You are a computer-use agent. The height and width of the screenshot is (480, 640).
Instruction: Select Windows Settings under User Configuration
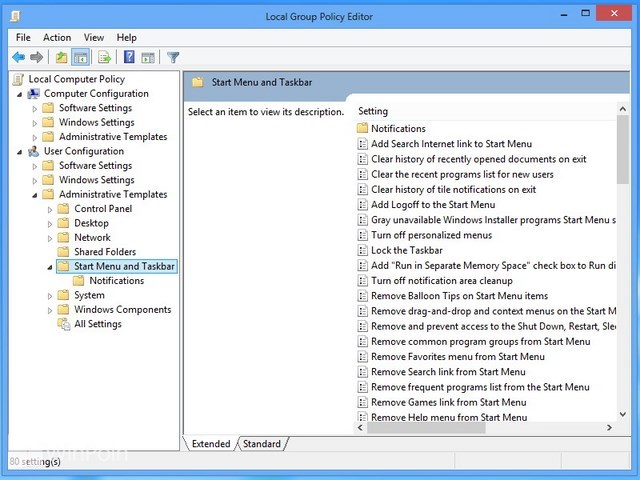pyautogui.click(x=96, y=180)
